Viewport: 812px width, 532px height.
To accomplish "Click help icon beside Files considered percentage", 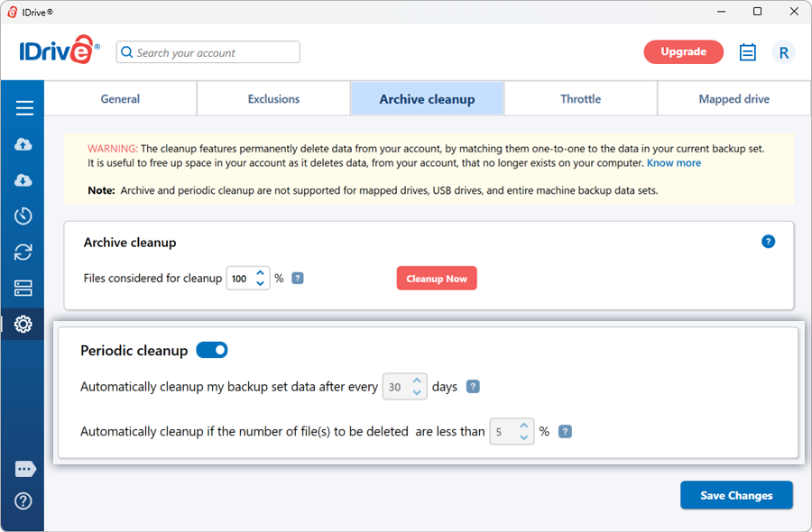I will [x=297, y=279].
